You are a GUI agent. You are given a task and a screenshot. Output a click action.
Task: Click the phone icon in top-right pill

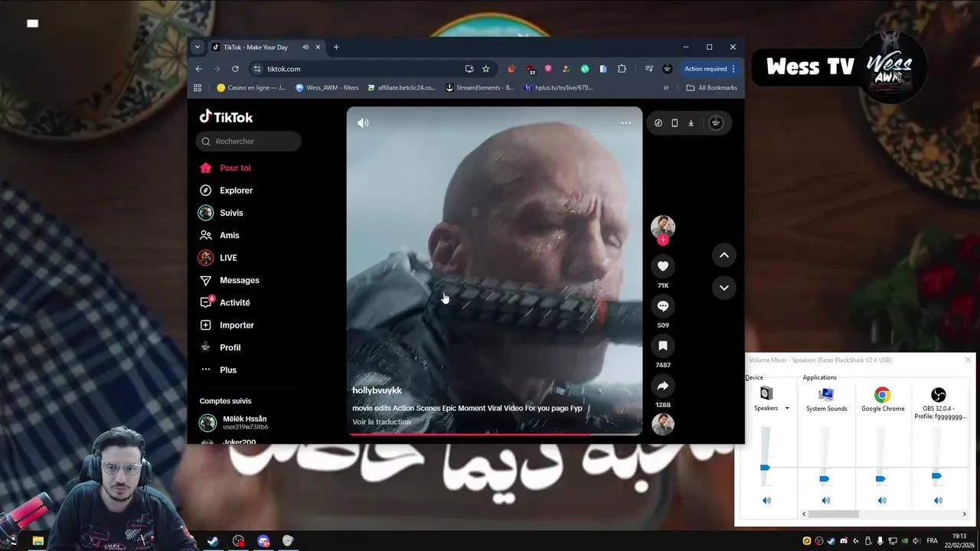pos(675,122)
